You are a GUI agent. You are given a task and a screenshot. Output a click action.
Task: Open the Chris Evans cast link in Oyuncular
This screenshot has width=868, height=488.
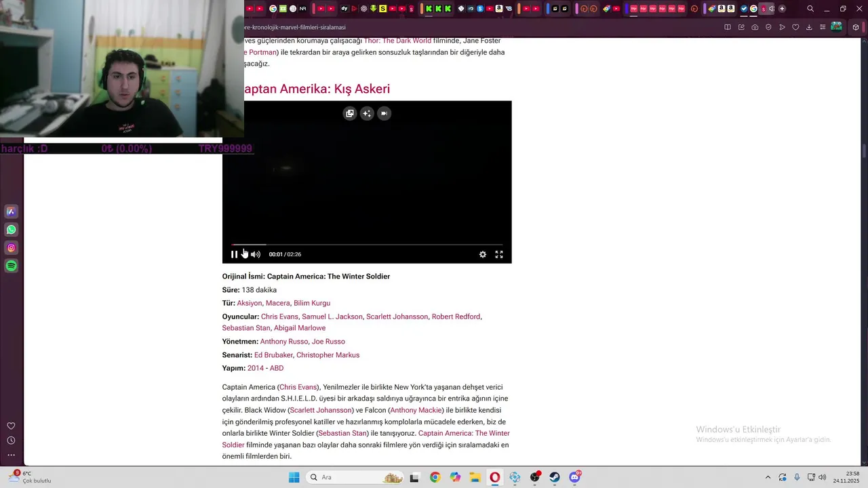279,317
